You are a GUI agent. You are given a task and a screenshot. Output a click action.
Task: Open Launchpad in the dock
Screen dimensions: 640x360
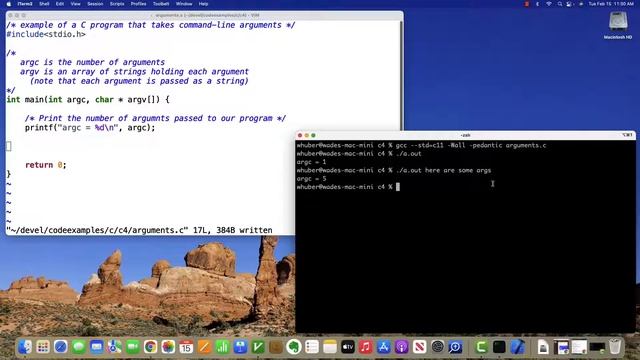pos(43,347)
